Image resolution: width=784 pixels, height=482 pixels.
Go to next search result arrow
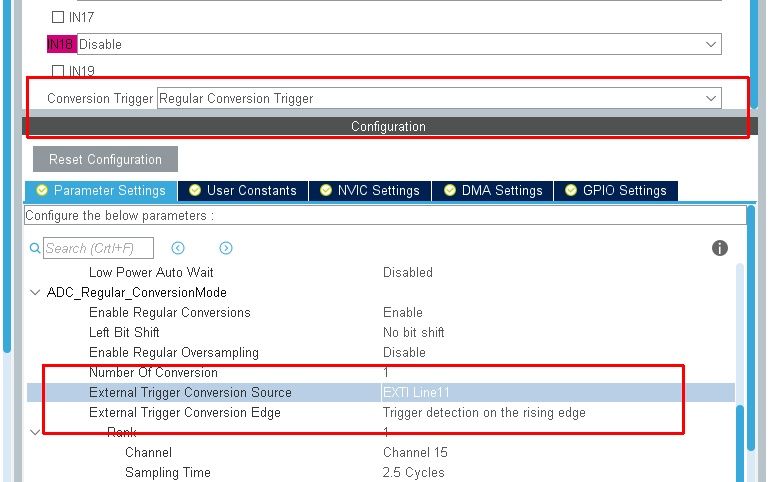226,248
